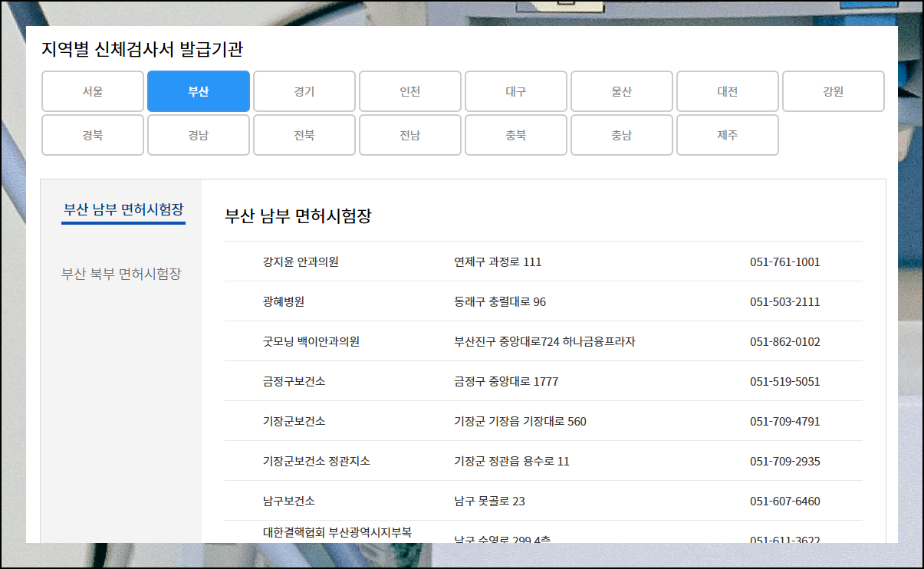Click the 굿모닝 백이안과의원 name
Screen dimensions: 924x569
point(311,341)
